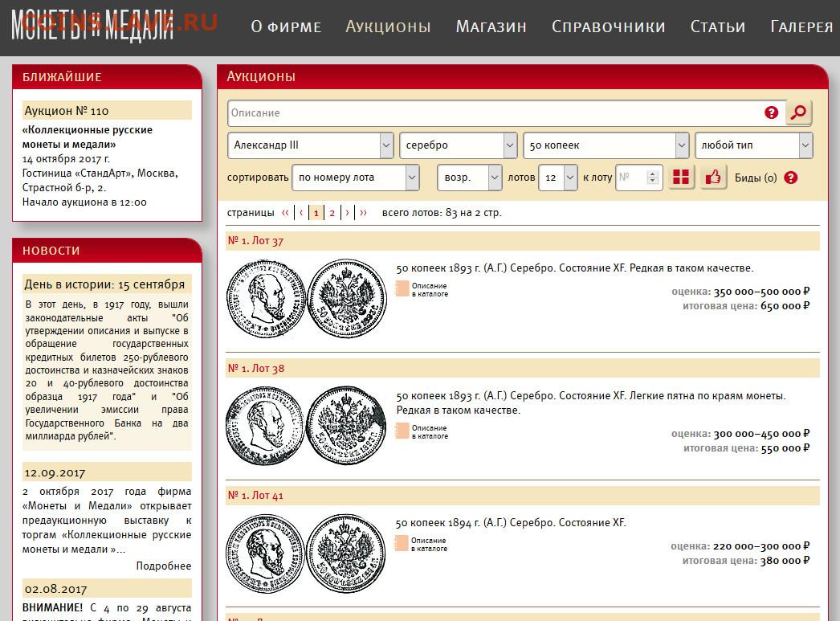The height and width of the screenshot is (621, 840).
Task: Open Галерея menu item
Action: click(x=801, y=27)
